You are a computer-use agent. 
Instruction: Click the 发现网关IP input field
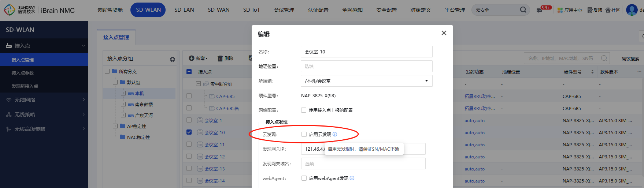(363, 149)
